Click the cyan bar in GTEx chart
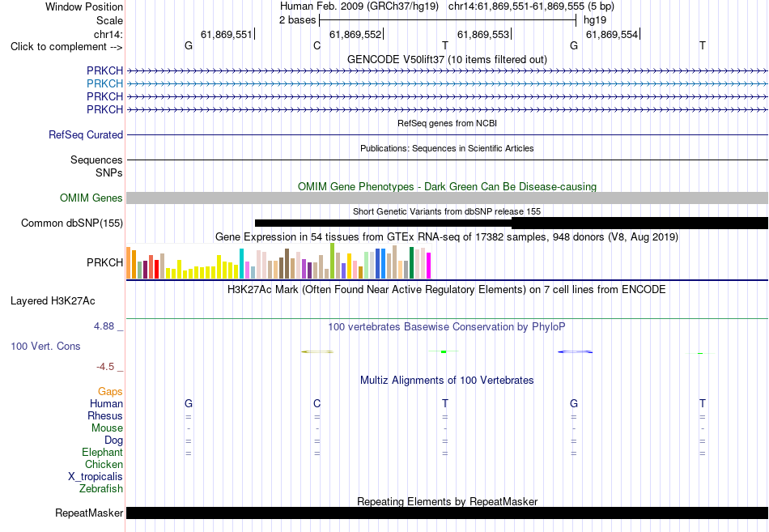The height and width of the screenshot is (532, 769). [241, 263]
